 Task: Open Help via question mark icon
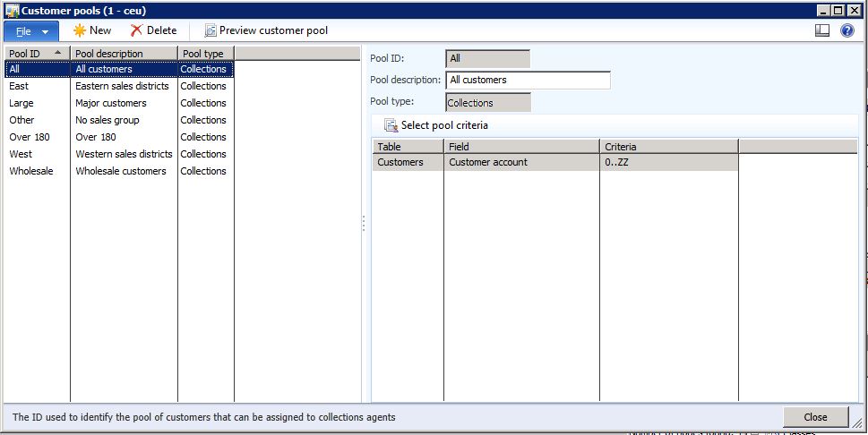[847, 30]
